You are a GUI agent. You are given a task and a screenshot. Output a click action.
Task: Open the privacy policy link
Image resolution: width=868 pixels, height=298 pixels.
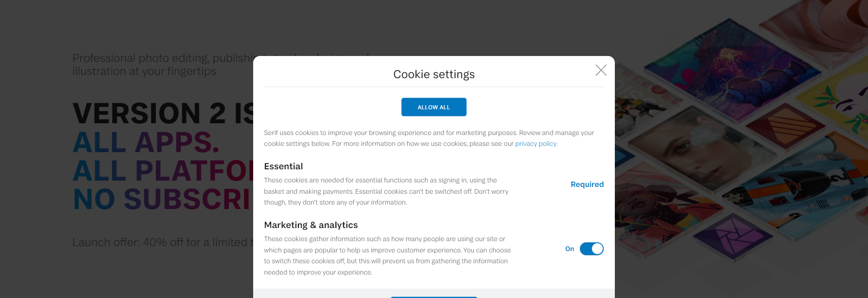coord(536,144)
